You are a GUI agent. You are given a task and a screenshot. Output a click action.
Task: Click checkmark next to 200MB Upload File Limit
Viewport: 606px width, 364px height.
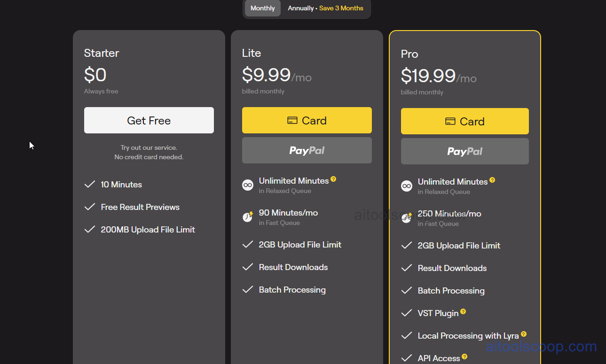(89, 230)
